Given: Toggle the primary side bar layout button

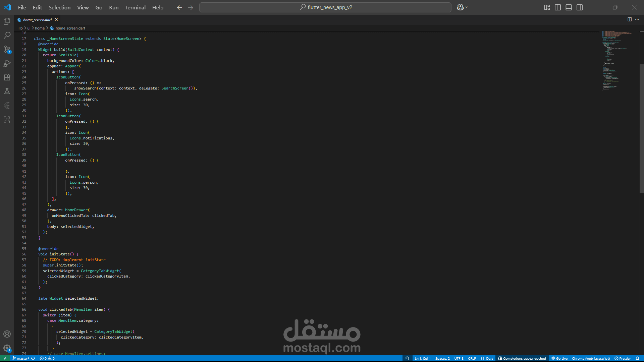Looking at the screenshot, I should 558,7.
